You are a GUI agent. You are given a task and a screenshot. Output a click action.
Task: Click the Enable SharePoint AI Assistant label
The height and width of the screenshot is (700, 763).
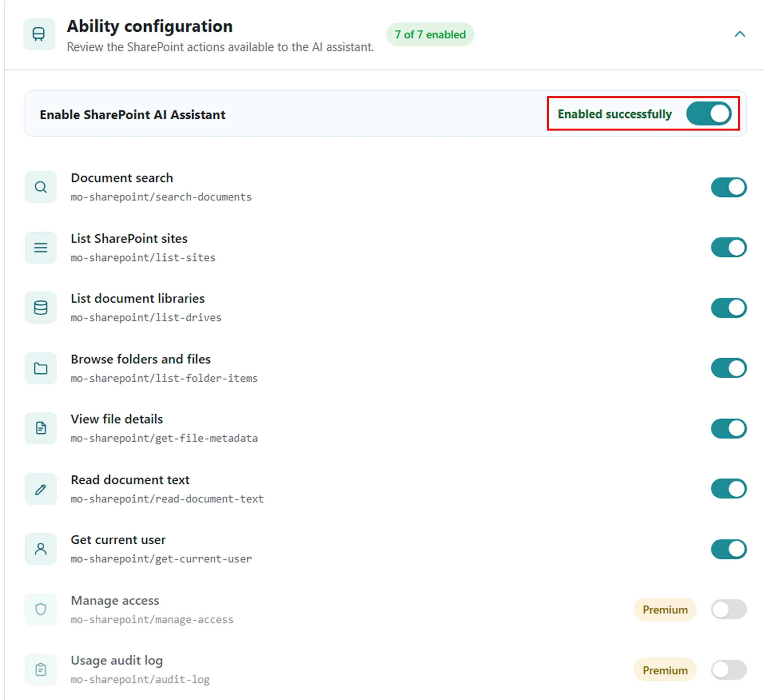point(133,114)
